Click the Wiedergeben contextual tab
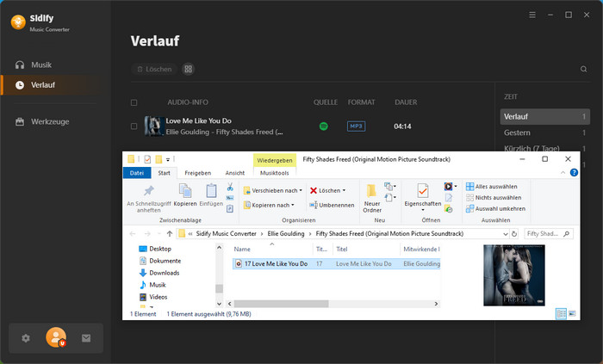Image resolution: width=603 pixels, height=364 pixels. coord(275,160)
